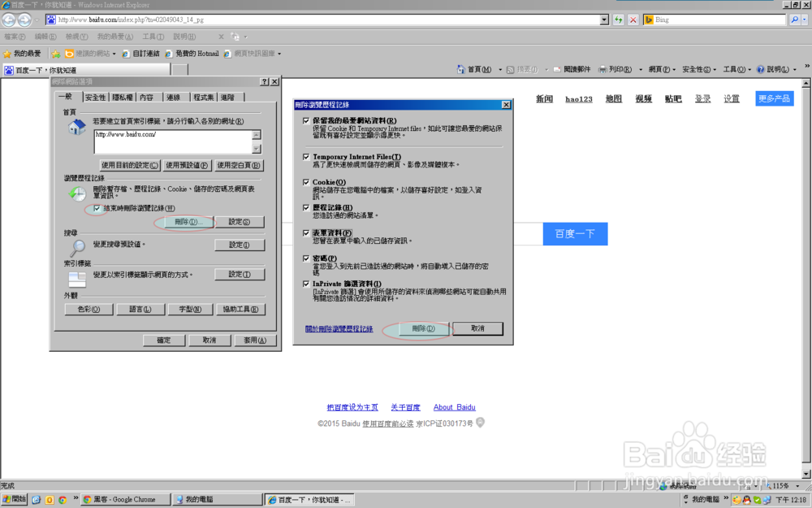Screen dimensions: 812x508
Task: Click the magnifier search icon next to Bing box
Action: 794,20
